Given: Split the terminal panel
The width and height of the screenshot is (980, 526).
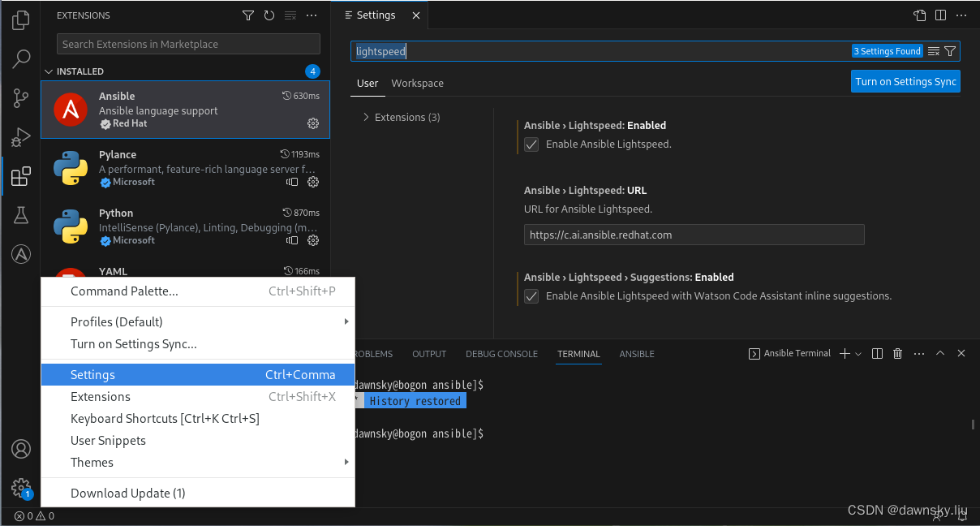Looking at the screenshot, I should 877,353.
